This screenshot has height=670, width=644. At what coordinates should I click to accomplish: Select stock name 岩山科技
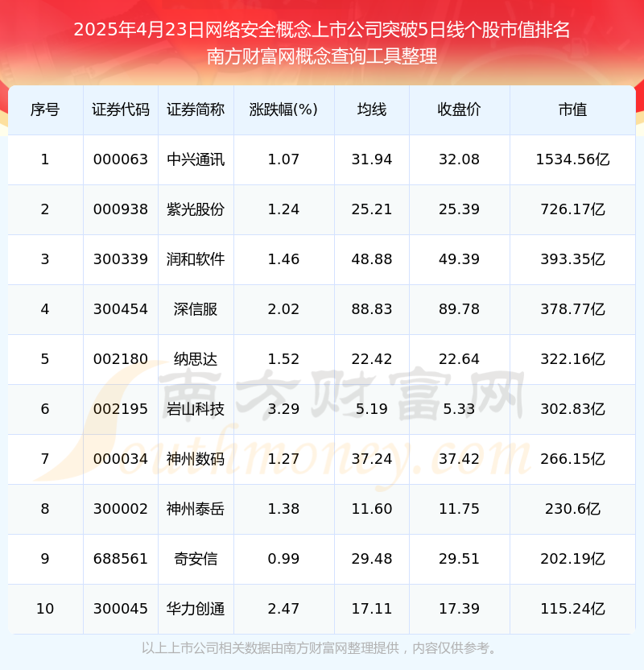point(196,409)
